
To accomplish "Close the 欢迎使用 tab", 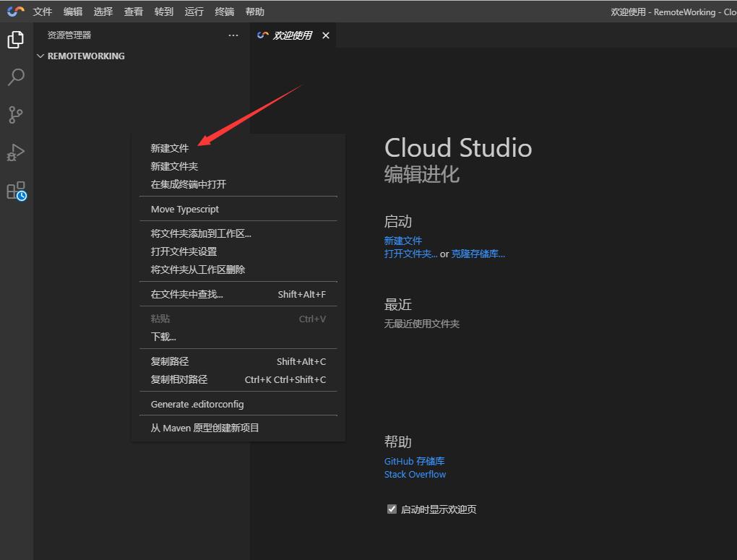I will point(326,35).
